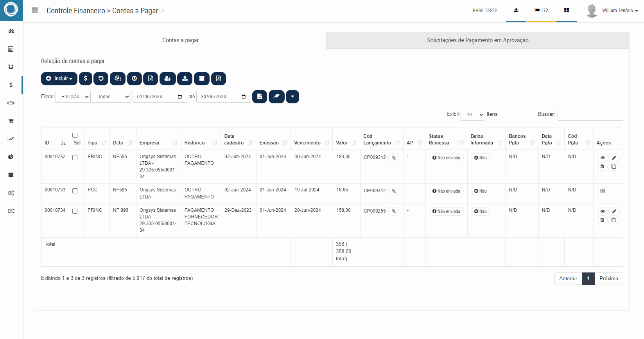This screenshot has width=644, height=339.
Task: Click the dollar sign payment toolbar button
Action: tap(86, 79)
